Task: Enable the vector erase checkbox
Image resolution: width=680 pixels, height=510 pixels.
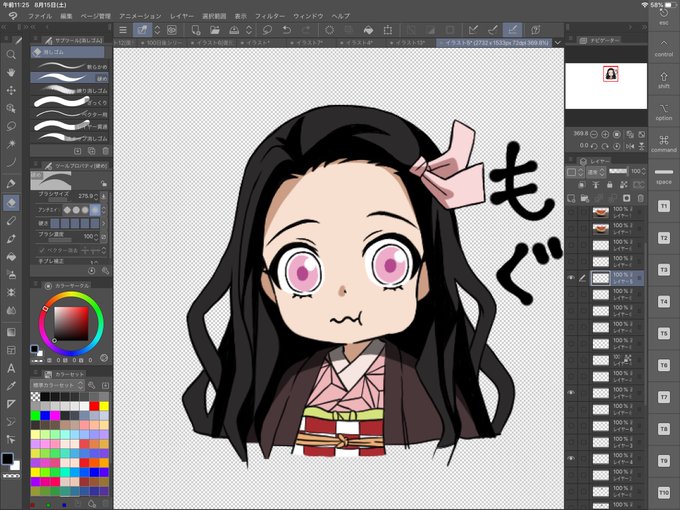Action: (42, 251)
